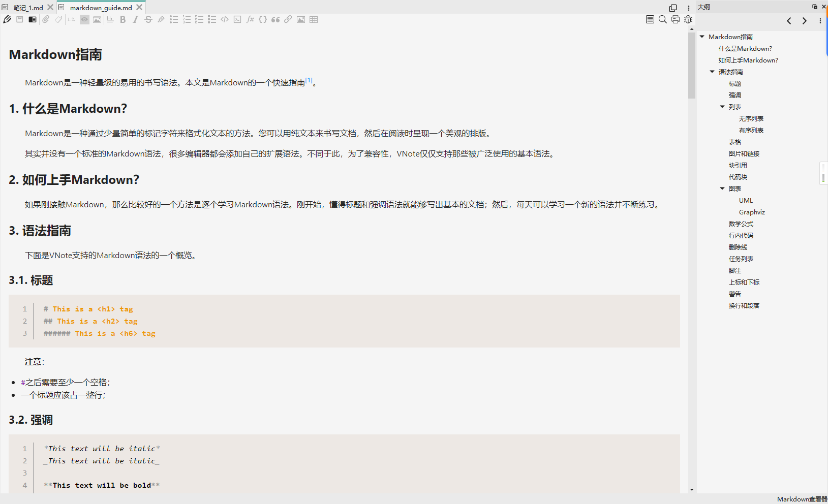
Task: Switch to the 笔记_1.md tab
Action: pyautogui.click(x=28, y=7)
